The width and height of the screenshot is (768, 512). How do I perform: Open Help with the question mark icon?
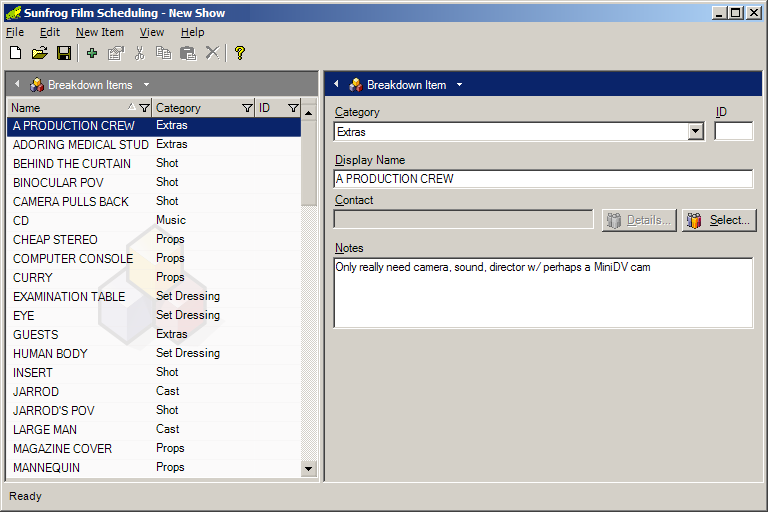click(240, 53)
